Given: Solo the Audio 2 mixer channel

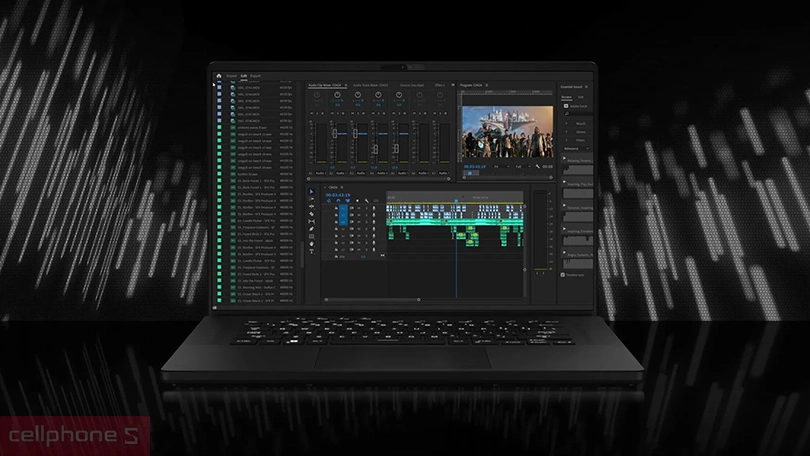Looking at the screenshot, I should pyautogui.click(x=338, y=113).
